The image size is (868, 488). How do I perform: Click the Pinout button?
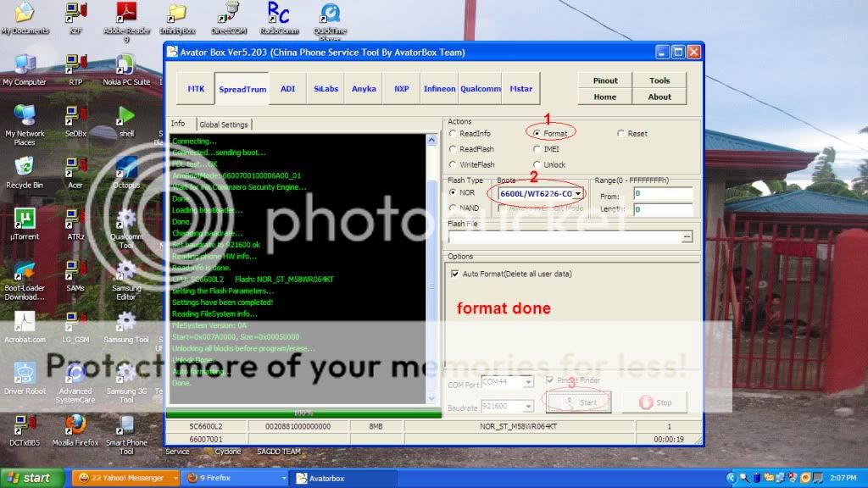click(605, 80)
